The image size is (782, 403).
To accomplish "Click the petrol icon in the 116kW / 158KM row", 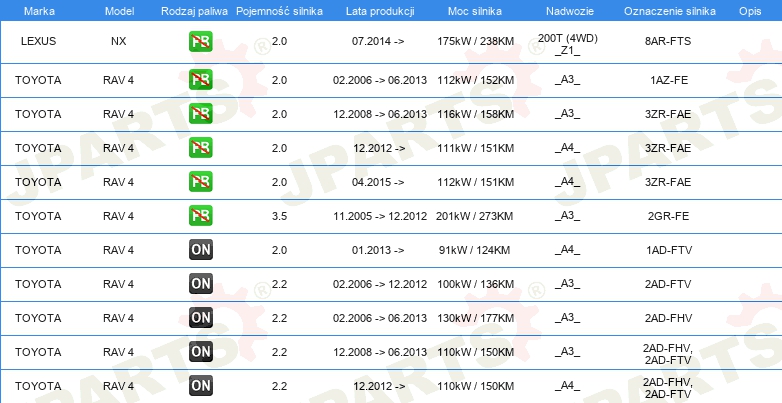I will (200, 114).
